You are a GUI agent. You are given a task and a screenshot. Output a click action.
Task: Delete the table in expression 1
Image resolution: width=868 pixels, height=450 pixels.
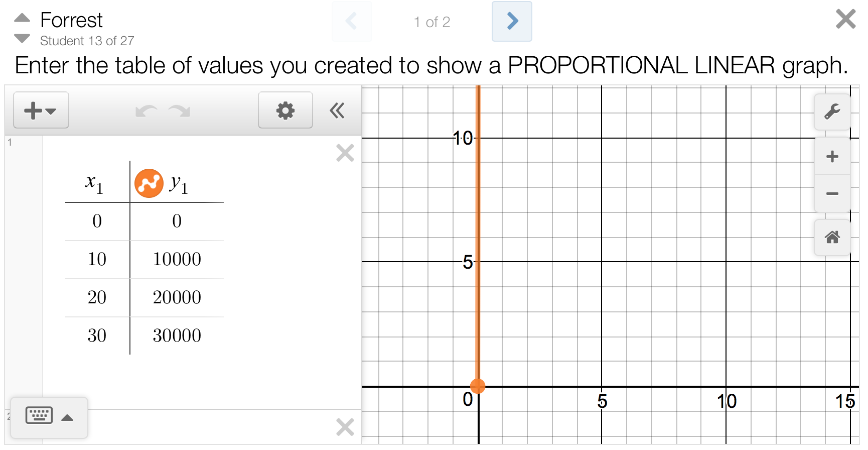[x=345, y=153]
